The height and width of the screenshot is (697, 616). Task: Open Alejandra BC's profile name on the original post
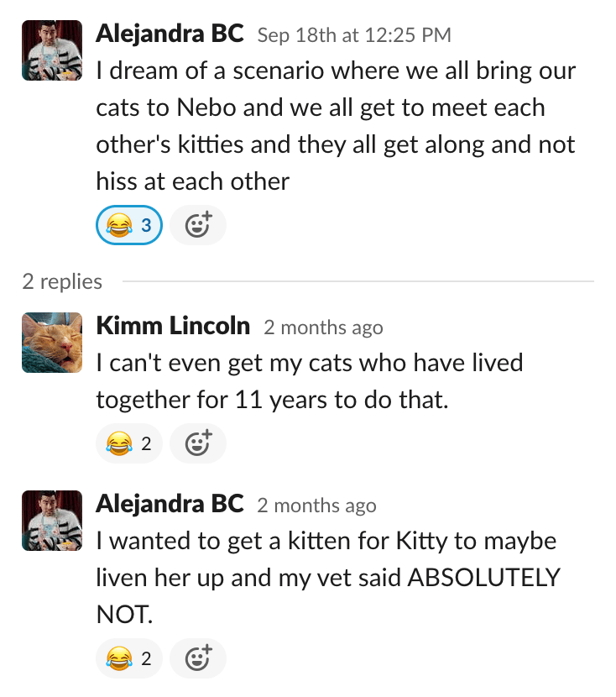170,34
